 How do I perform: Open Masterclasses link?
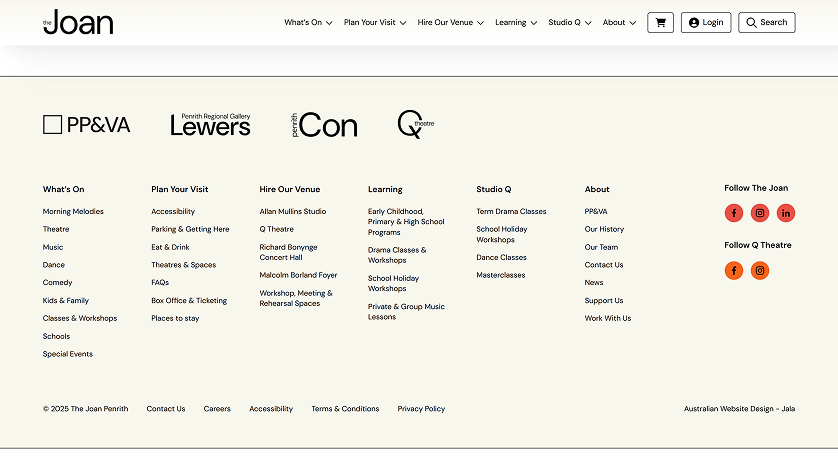click(x=501, y=275)
